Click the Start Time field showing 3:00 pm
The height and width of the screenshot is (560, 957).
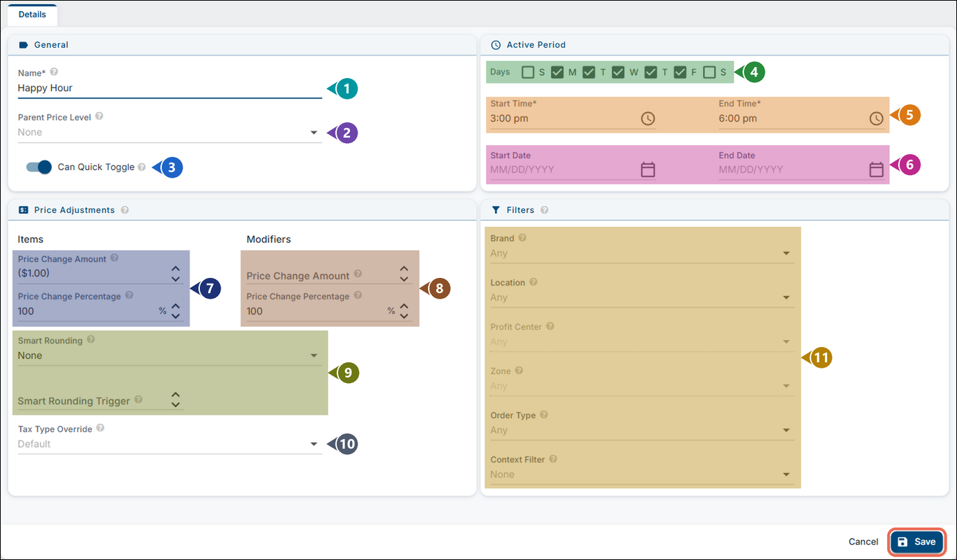point(573,118)
